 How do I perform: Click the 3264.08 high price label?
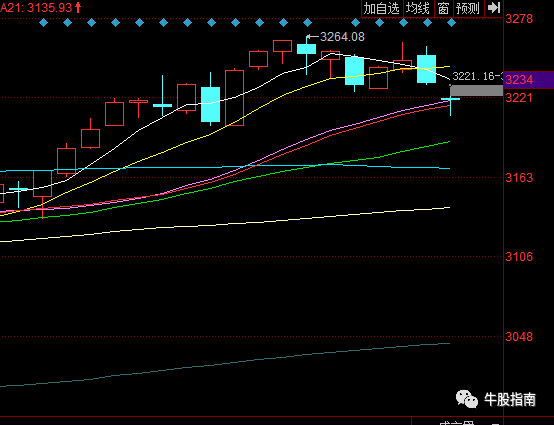(342, 37)
